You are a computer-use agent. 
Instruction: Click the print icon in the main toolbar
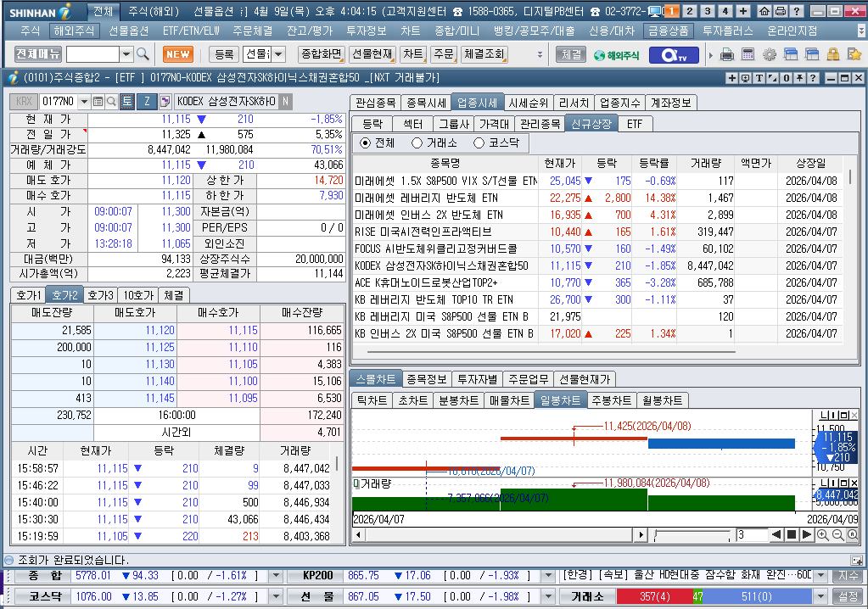pos(727,54)
